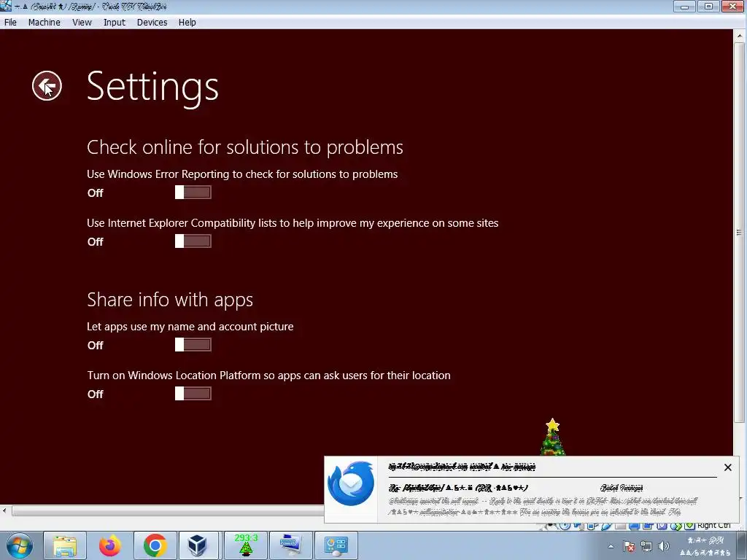Screen dimensions: 747x560
Task: Toggle Windows Error Reporting switch
Action: pos(193,192)
